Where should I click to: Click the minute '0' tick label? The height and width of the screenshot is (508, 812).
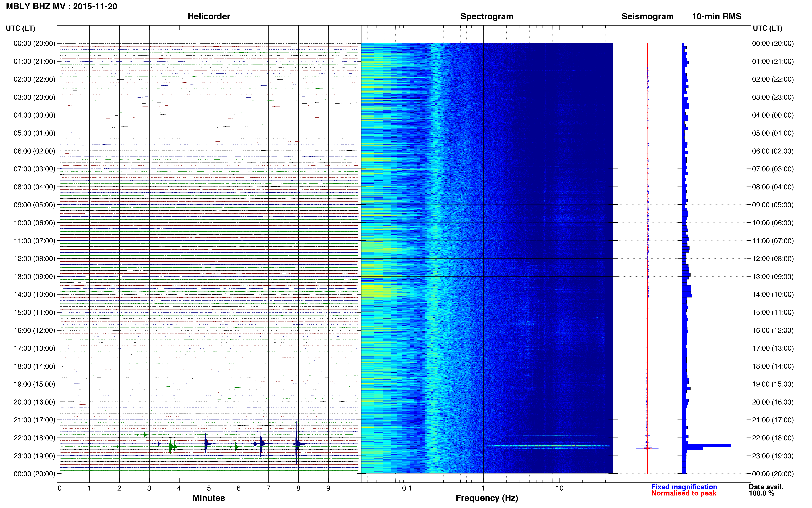[x=59, y=488]
